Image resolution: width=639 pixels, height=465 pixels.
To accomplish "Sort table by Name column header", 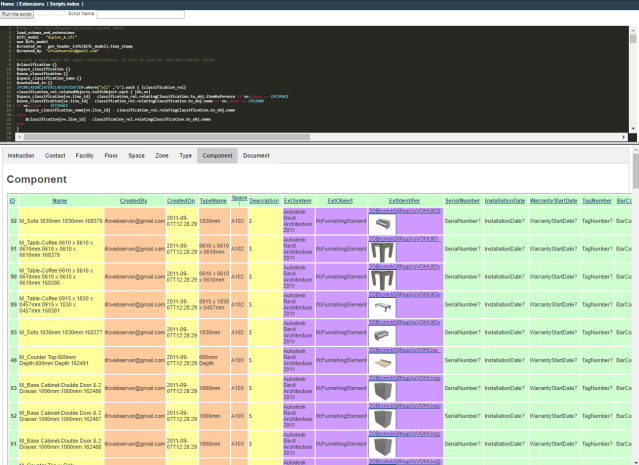I will point(59,201).
